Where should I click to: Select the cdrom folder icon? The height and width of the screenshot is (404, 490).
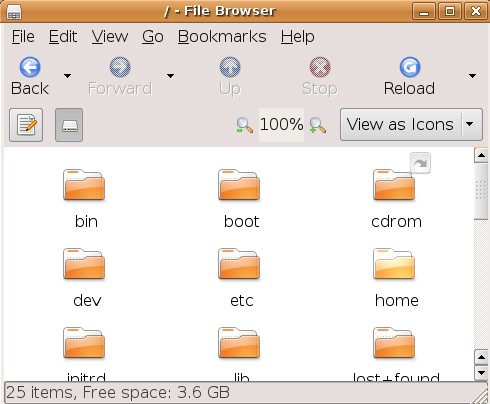click(394, 185)
